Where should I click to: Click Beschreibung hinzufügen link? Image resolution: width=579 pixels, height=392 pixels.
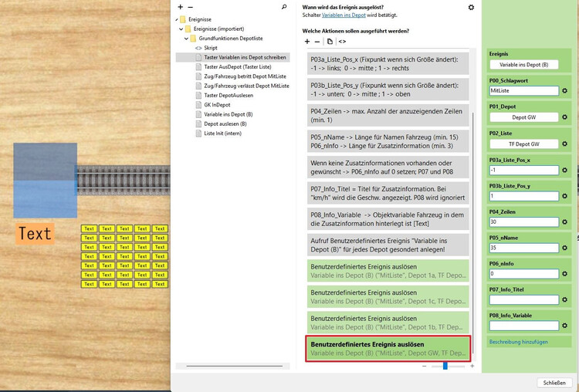point(519,341)
